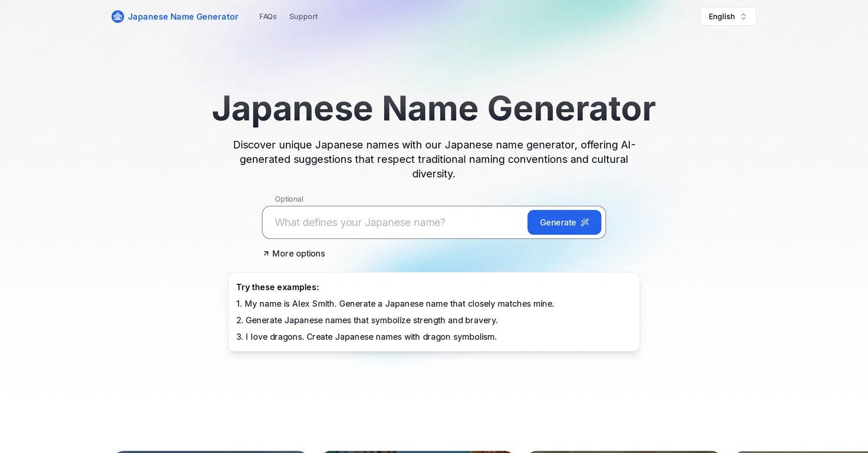Click the Optional label above the input
Image resolution: width=868 pixels, height=453 pixels.
pyautogui.click(x=289, y=199)
